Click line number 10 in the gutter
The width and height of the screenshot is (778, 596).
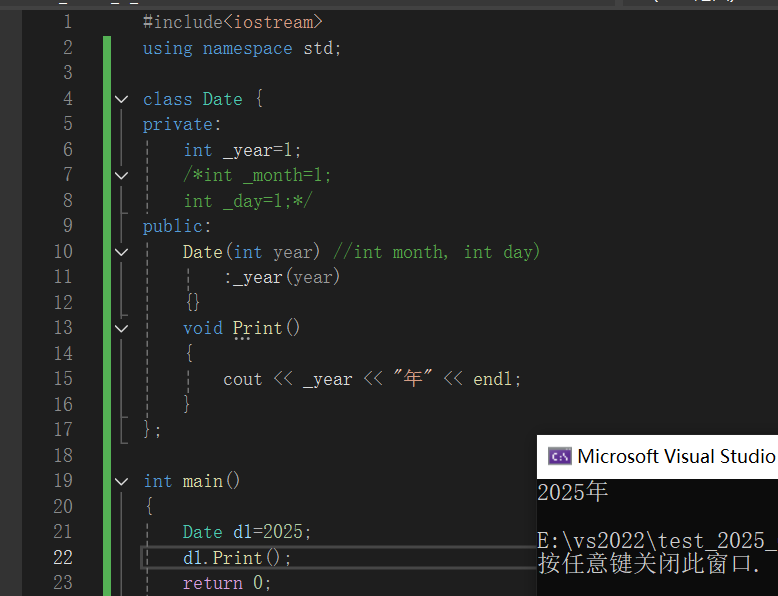point(63,252)
